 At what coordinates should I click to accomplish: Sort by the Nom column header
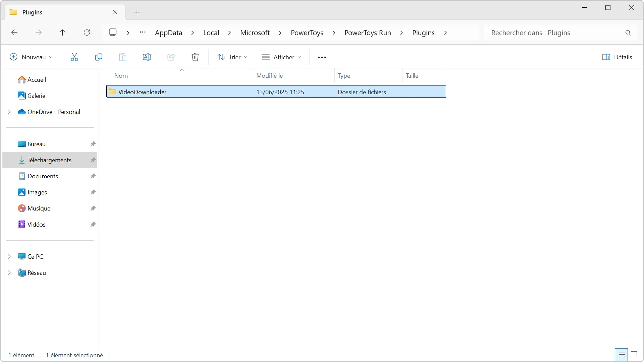click(180, 75)
